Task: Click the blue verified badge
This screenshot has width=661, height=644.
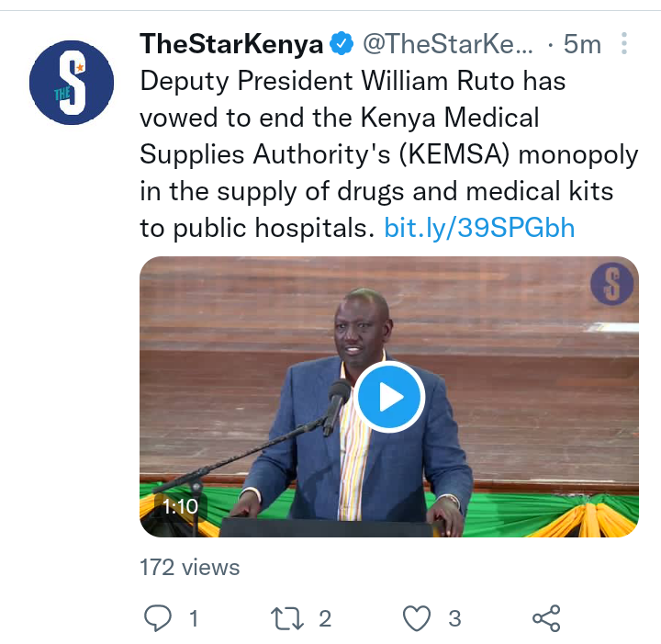Action: click(342, 43)
